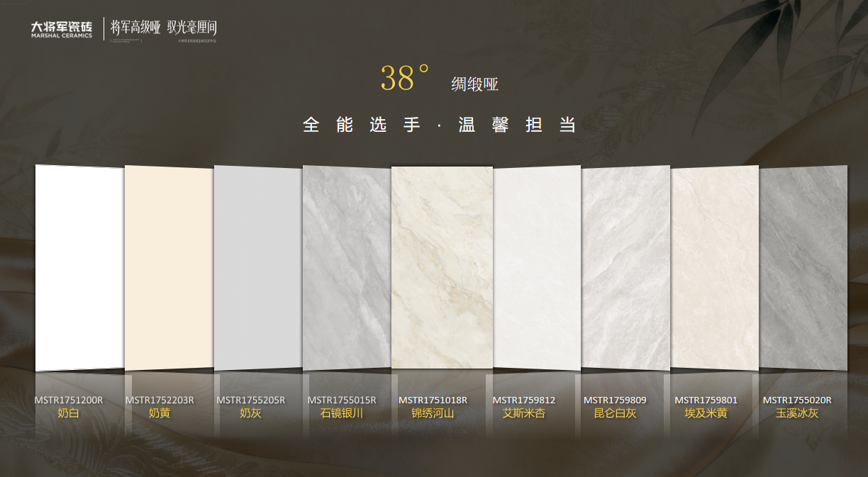The height and width of the screenshot is (477, 868).
Task: Click the Marshal Ceramics logo
Action: pyautogui.click(x=61, y=29)
